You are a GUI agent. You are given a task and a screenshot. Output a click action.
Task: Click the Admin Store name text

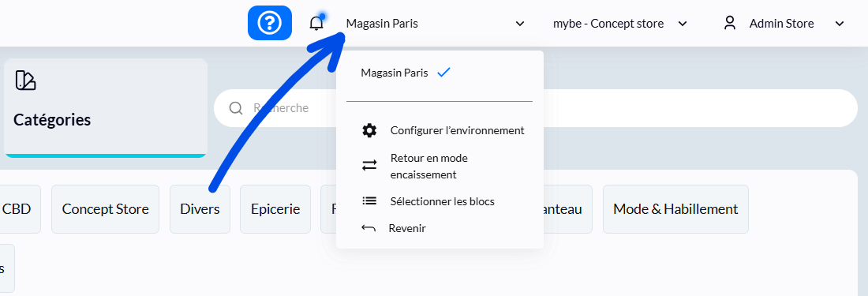[x=782, y=24]
